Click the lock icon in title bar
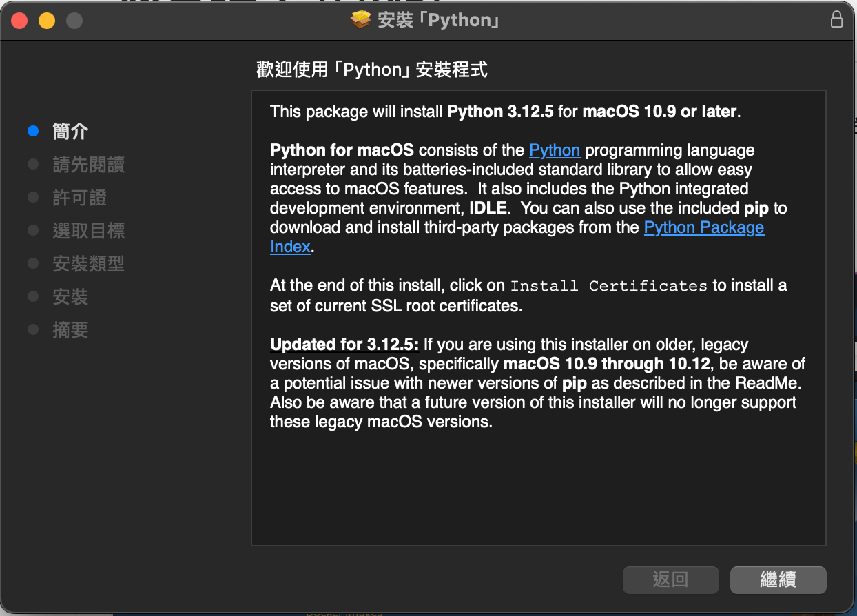 (x=836, y=20)
